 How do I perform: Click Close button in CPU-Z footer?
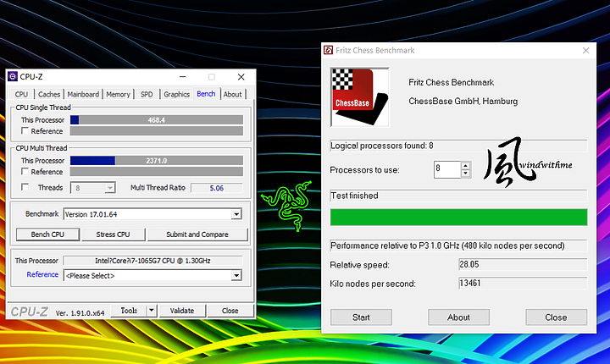coord(230,311)
